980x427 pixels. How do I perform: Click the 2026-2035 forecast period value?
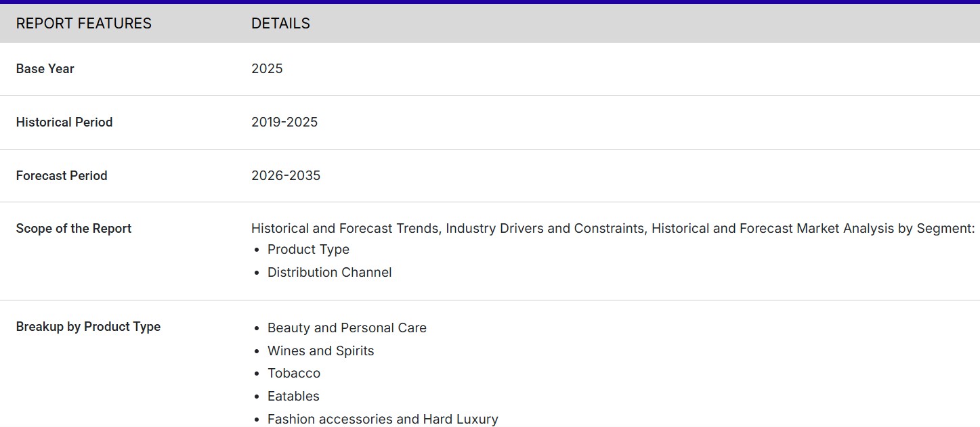pos(286,176)
